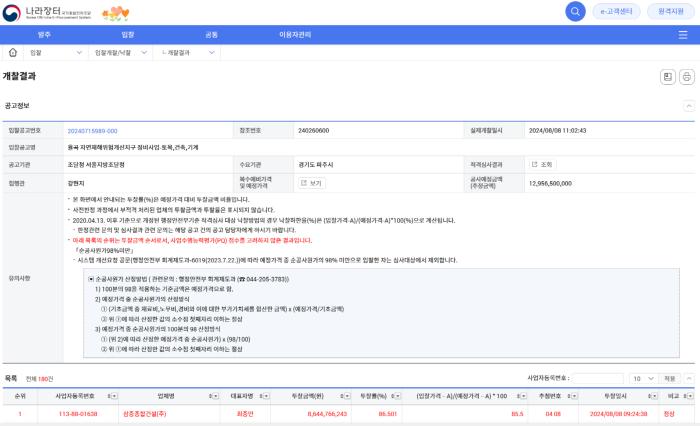The width and height of the screenshot is (700, 426).
Task: Click 보기 button for 복수예비가격 및 예정가격
Action: click(311, 183)
